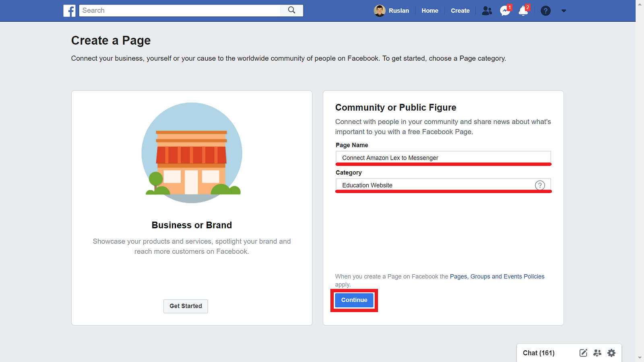
Task: Open the Create menu item
Action: (460, 11)
